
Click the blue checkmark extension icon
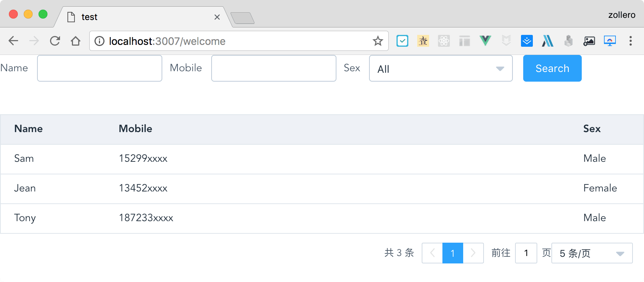[x=402, y=41]
